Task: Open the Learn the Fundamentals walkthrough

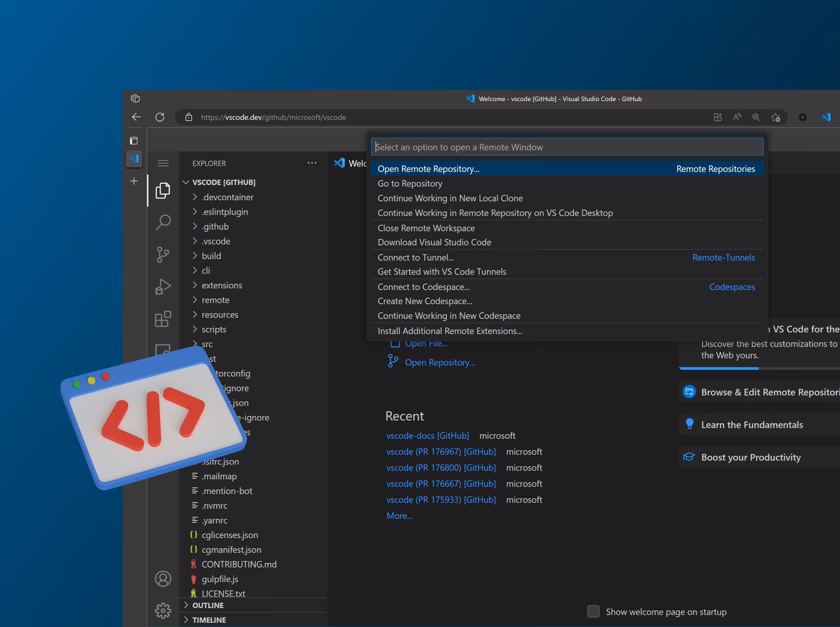Action: pos(759,424)
